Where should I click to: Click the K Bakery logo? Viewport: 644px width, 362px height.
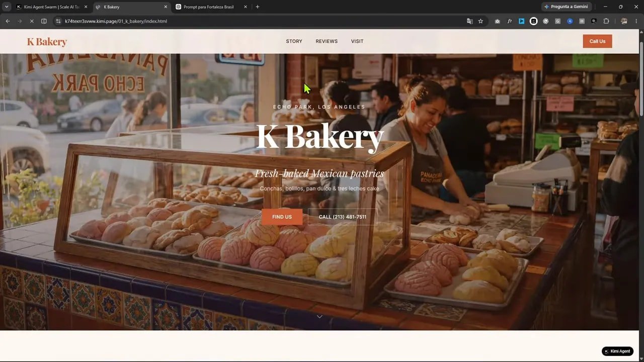[47, 42]
